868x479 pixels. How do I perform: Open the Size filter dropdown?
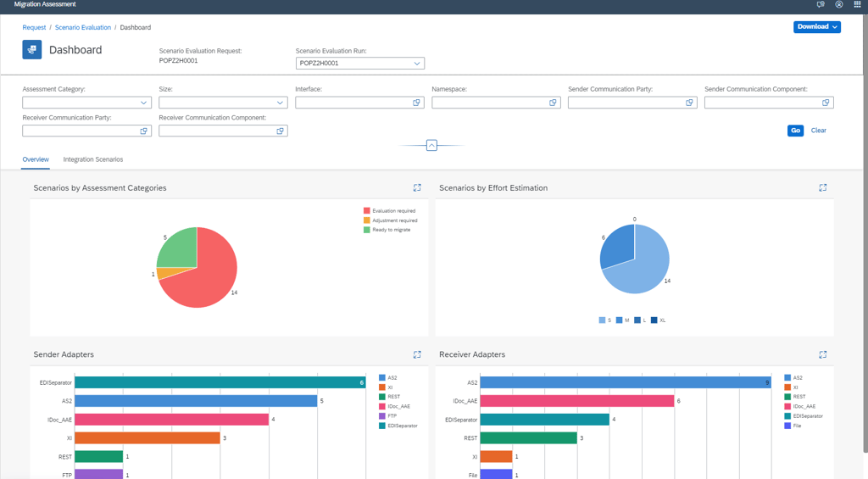(223, 103)
